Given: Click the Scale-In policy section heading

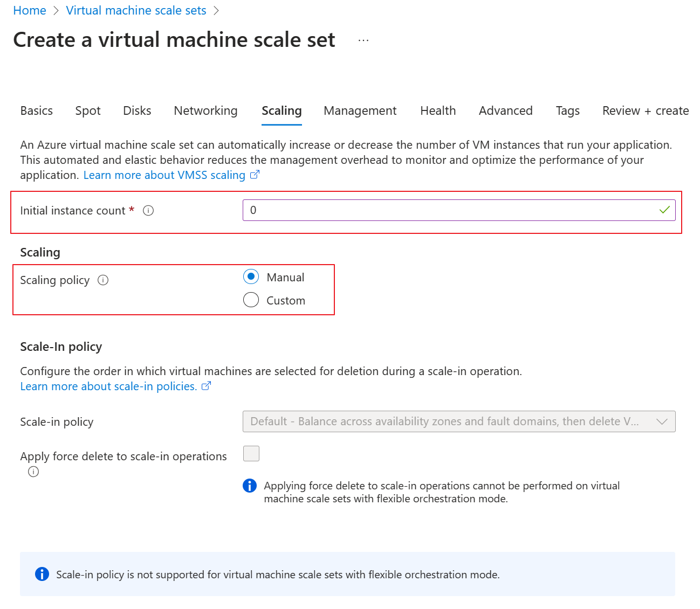Looking at the screenshot, I should click(x=61, y=347).
